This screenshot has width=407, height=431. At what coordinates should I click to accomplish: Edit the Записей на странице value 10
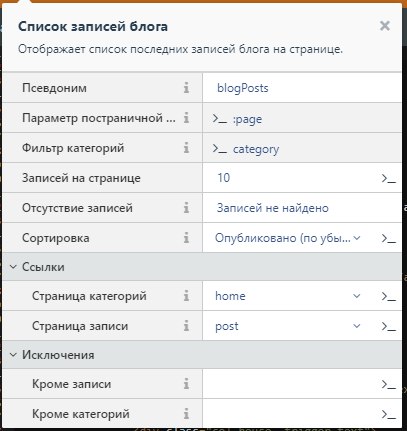pos(290,178)
